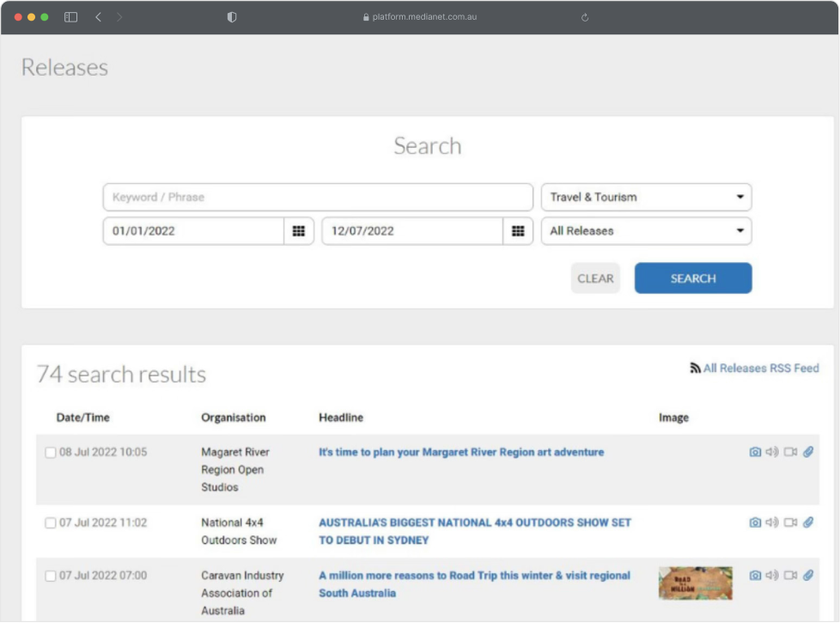The image size is (840, 623).
Task: Tick checkbox for 08 Jul 2022 10:05 release
Action: click(50, 453)
